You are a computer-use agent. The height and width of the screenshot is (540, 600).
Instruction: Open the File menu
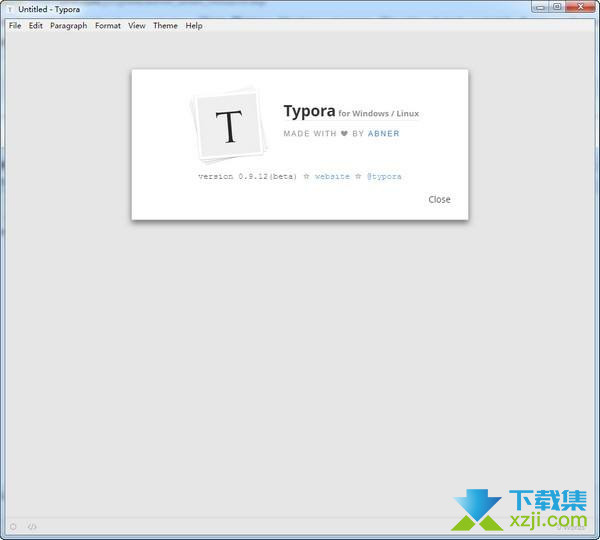pos(15,26)
